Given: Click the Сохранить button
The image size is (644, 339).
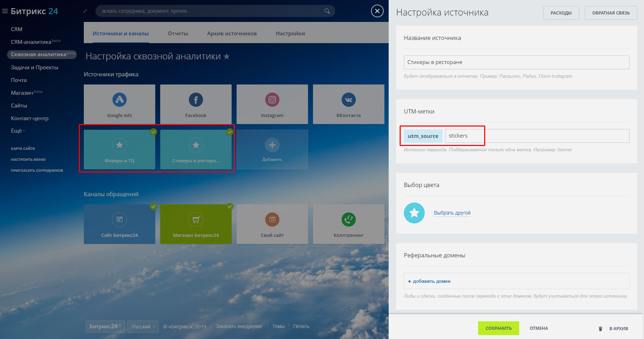Looking at the screenshot, I should [x=499, y=328].
